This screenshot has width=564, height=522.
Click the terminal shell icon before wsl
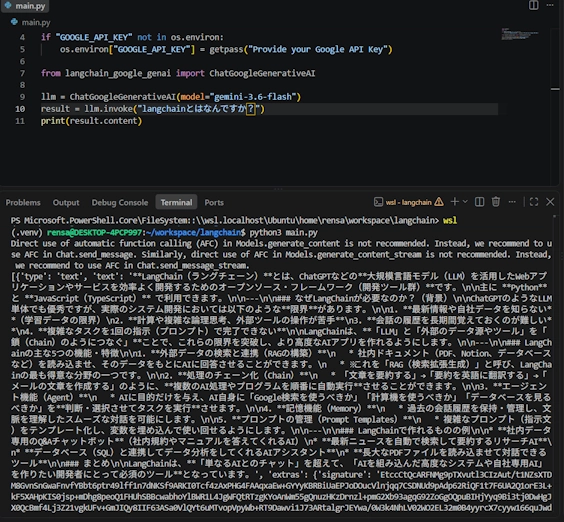tap(378, 202)
